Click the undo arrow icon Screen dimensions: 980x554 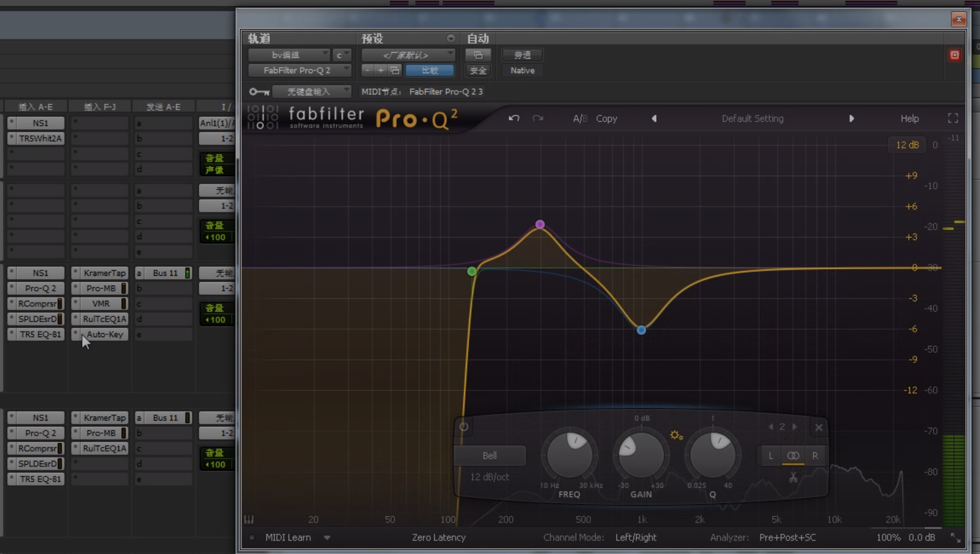[x=514, y=118]
